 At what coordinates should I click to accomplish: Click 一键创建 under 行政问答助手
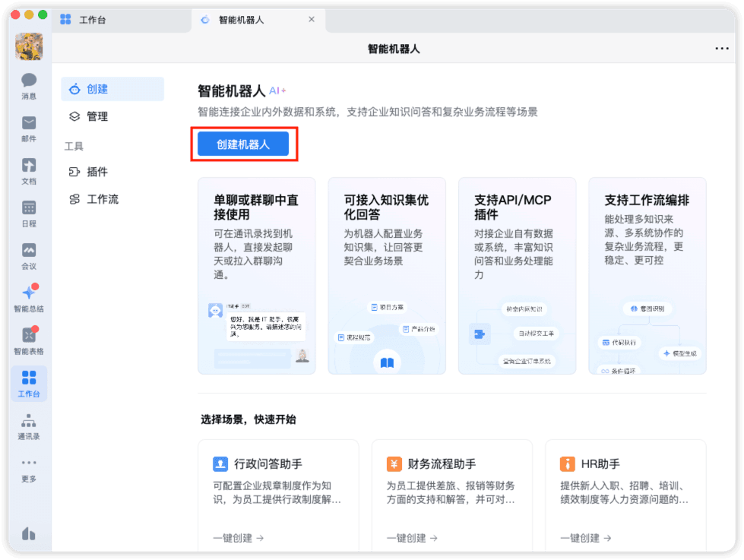(238, 538)
